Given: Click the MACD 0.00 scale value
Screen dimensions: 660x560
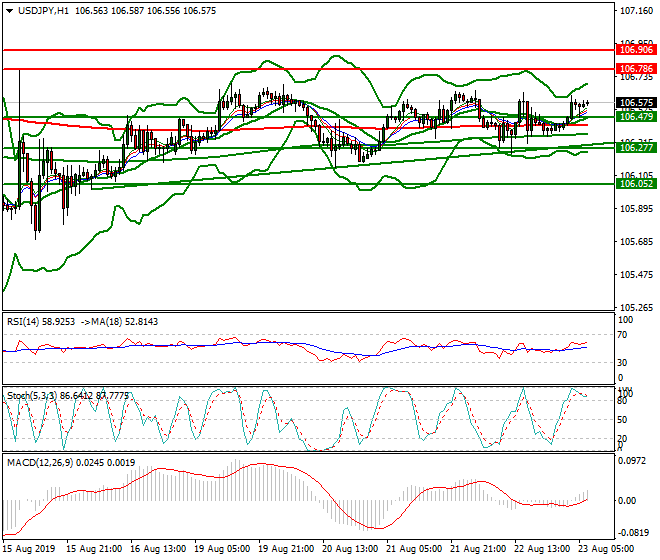Looking at the screenshot, I should coord(627,501).
